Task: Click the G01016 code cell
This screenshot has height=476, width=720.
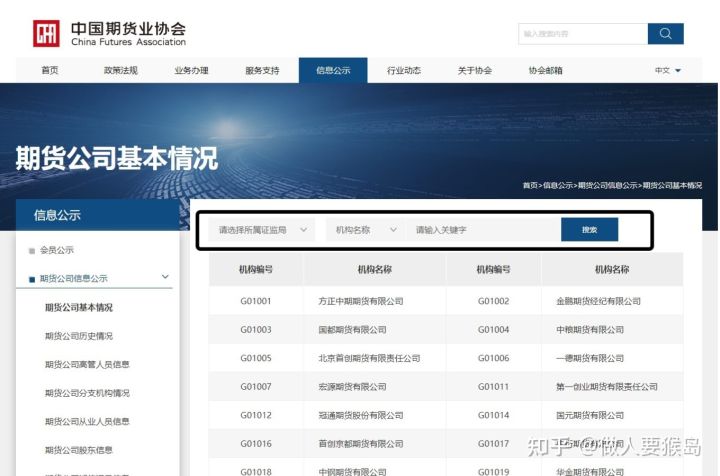Action: coord(256,443)
